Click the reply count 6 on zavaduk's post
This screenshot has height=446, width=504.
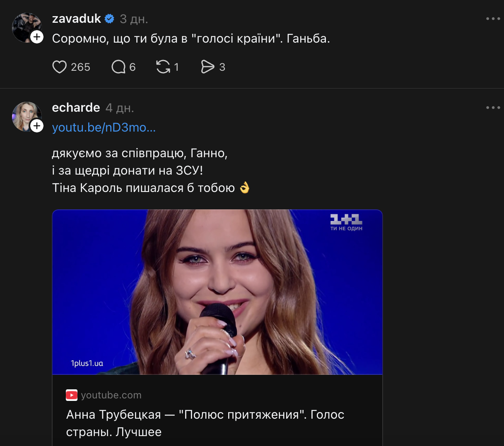click(x=132, y=67)
